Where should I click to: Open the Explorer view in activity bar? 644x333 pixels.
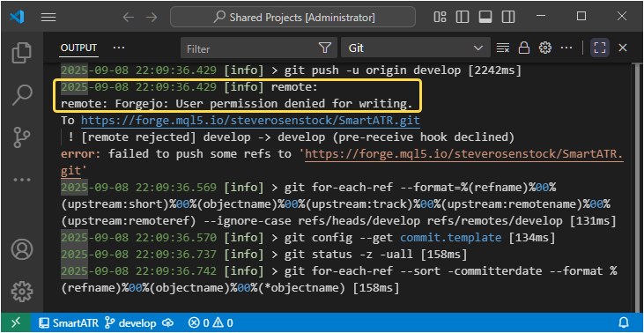click(x=22, y=53)
